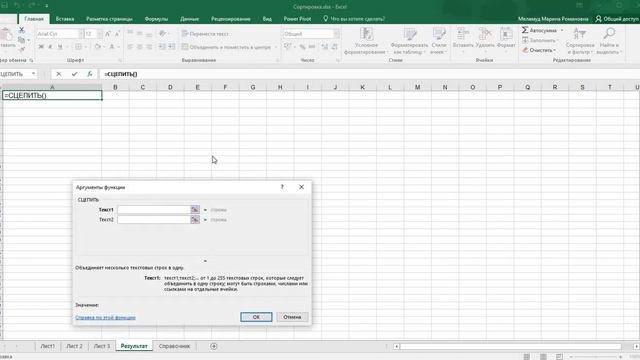Click the Tell Me search box
The width and height of the screenshot is (640, 360).
tap(354, 19)
